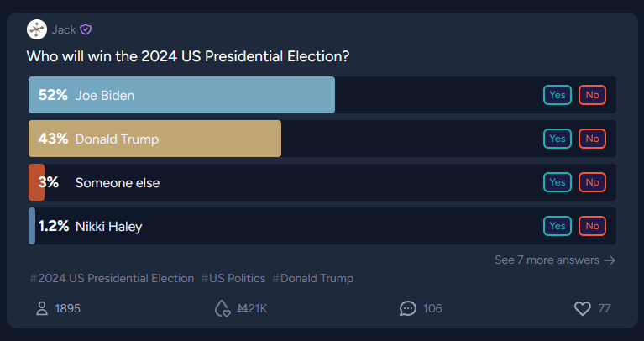Click the purple verified shield badge
This screenshot has width=644, height=341.
(x=86, y=29)
